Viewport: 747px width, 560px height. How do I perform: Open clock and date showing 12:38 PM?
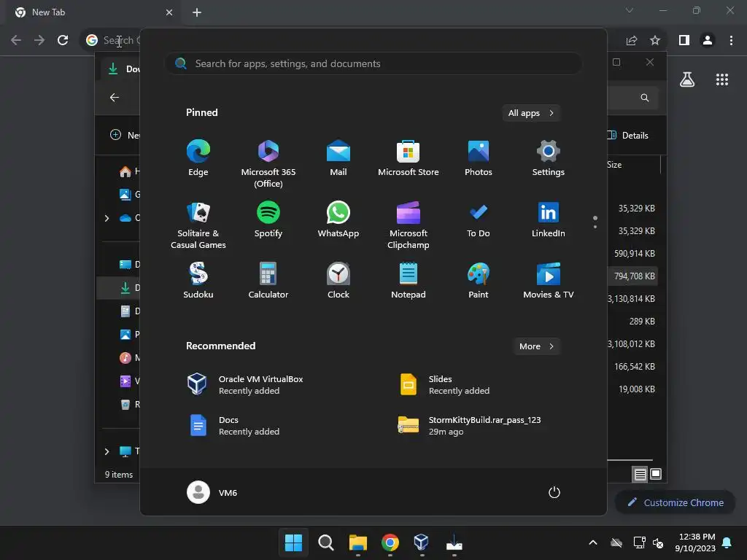(x=695, y=542)
